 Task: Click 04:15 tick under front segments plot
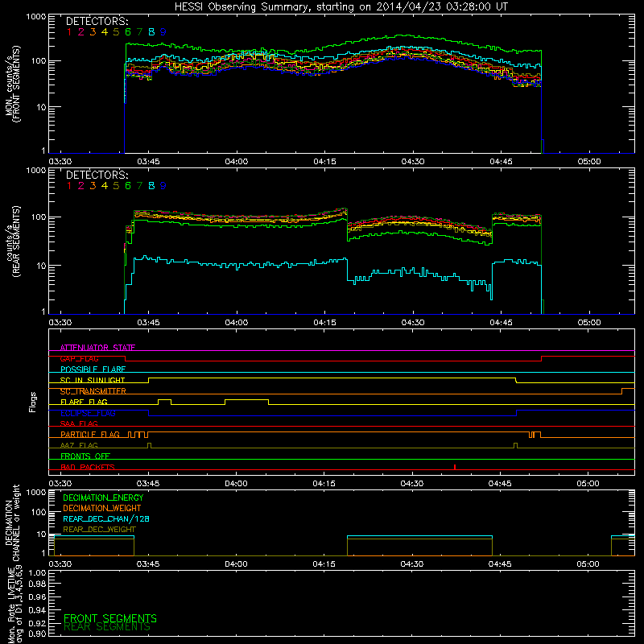(x=324, y=162)
